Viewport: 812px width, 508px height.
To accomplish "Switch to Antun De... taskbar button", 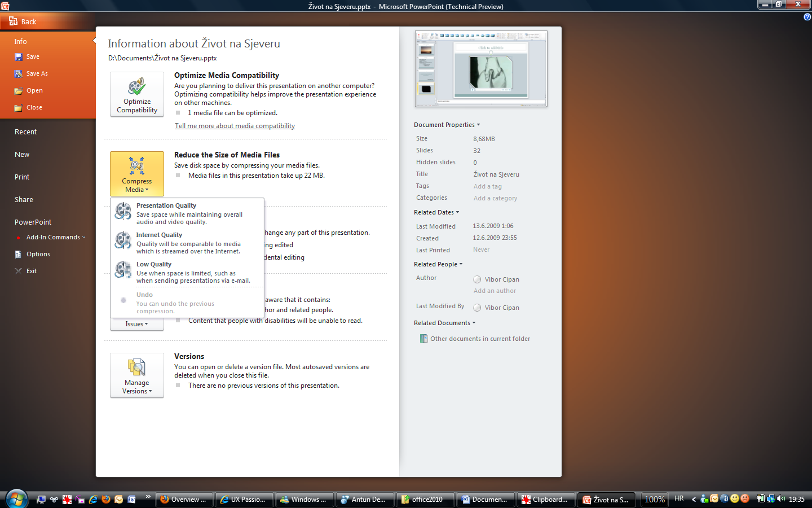I will click(365, 500).
